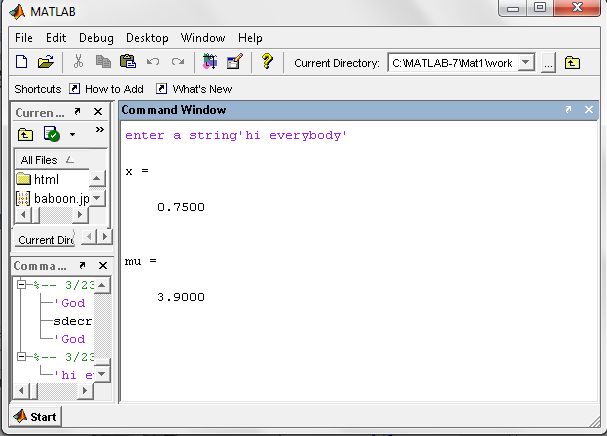Switch to the Current Directory tab
The height and width of the screenshot is (436, 607).
pyautogui.click(x=45, y=240)
